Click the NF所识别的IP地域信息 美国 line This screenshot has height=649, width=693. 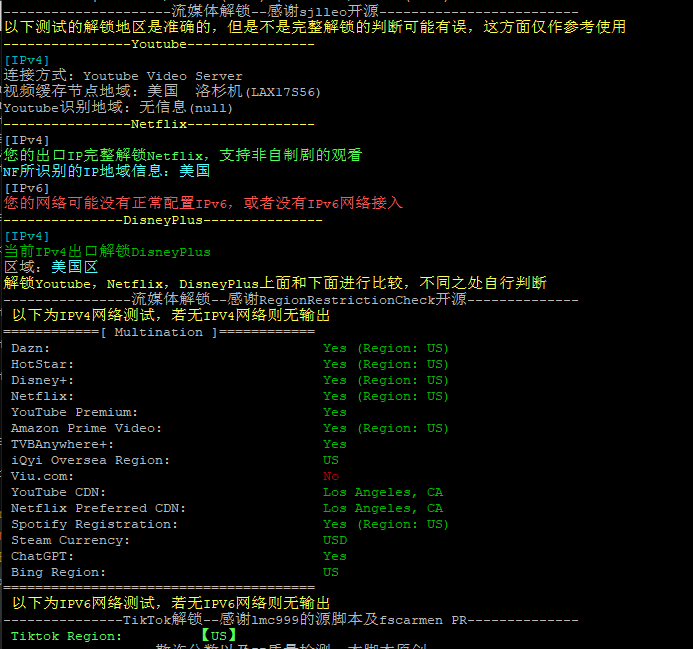point(107,171)
